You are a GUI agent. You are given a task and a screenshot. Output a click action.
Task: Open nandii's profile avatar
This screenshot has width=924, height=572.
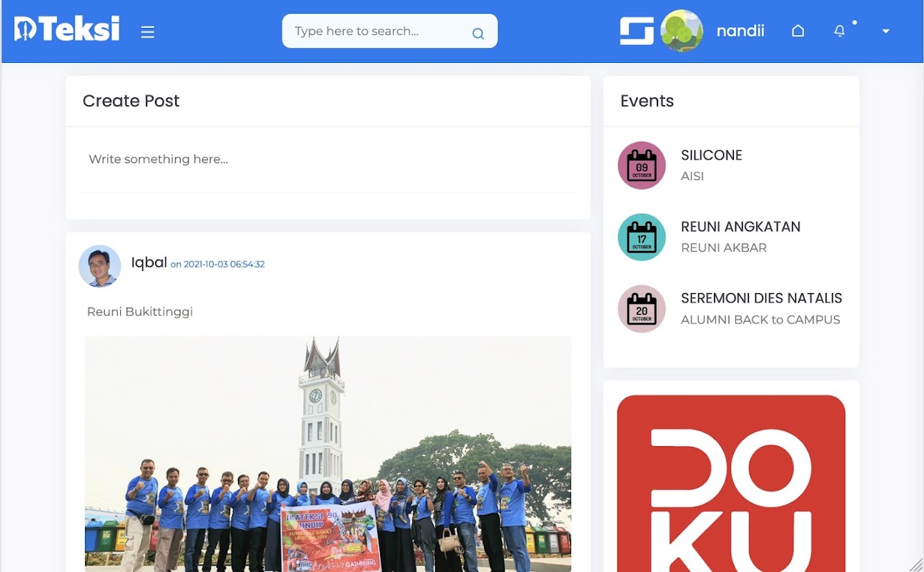682,31
